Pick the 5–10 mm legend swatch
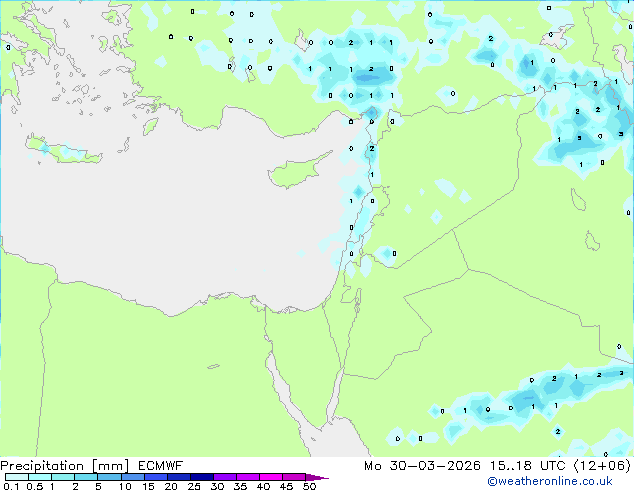 tap(109, 477)
